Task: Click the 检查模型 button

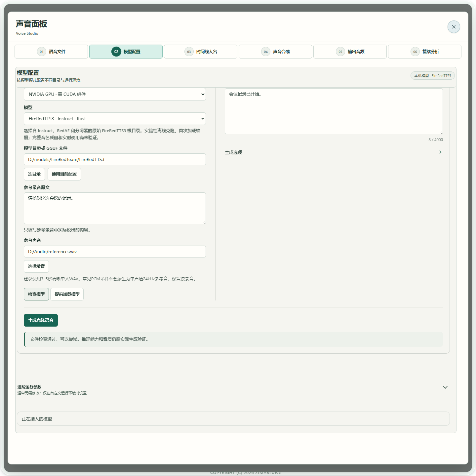Action: coord(36,294)
